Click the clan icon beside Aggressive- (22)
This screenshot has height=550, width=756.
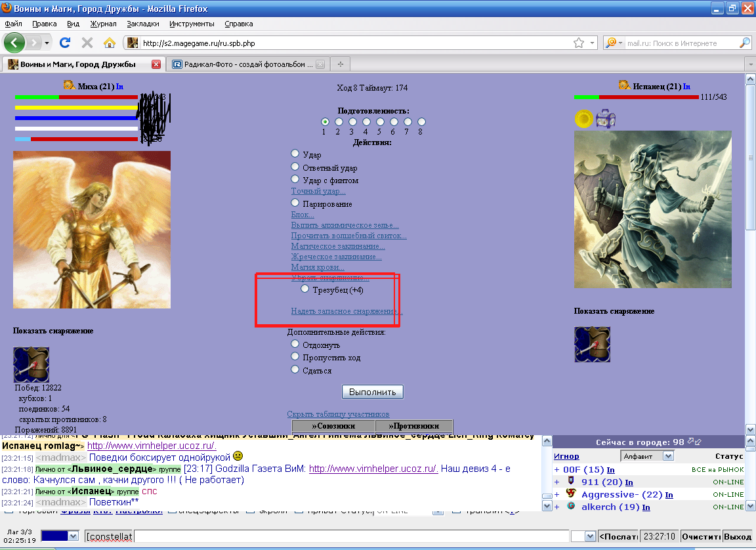pyautogui.click(x=571, y=493)
